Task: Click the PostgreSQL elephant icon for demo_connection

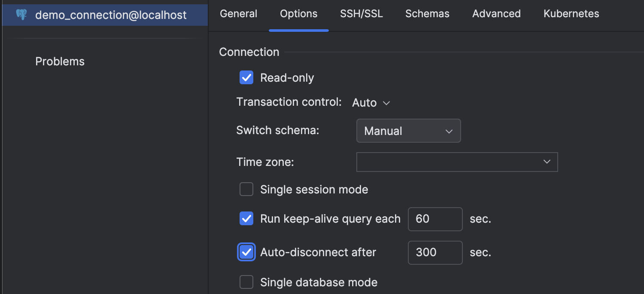Action: click(x=21, y=15)
